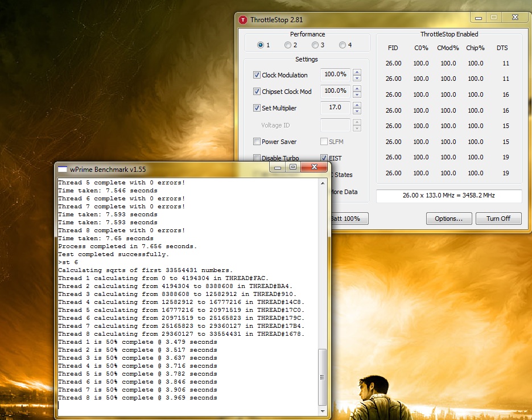Screen dimensions: 532x420
Task: Click the wPrime vertical scrollbar thumb
Action: (x=322, y=377)
